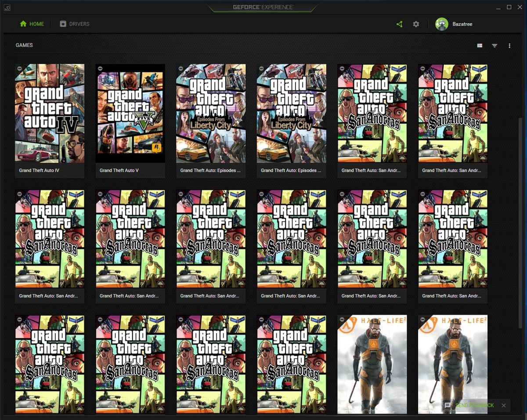Open the Bazatree account menu

click(x=462, y=24)
